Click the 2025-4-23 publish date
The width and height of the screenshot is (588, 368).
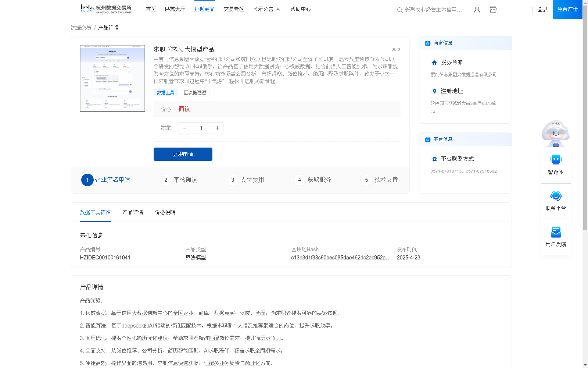point(408,258)
